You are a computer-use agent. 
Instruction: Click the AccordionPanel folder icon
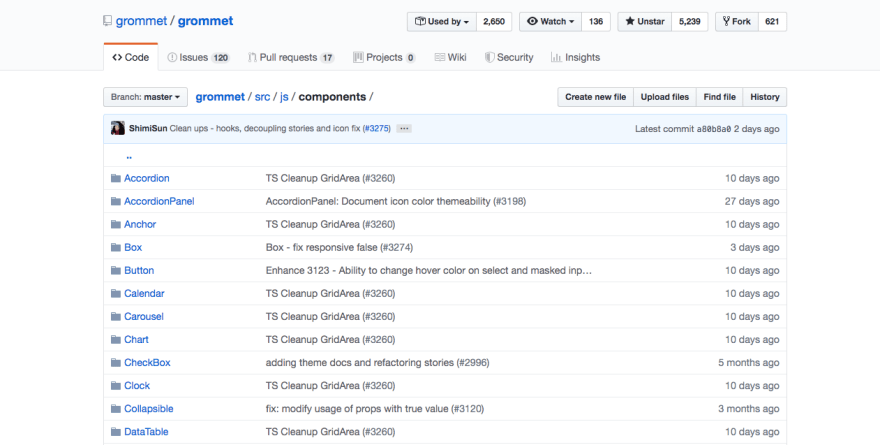[116, 201]
